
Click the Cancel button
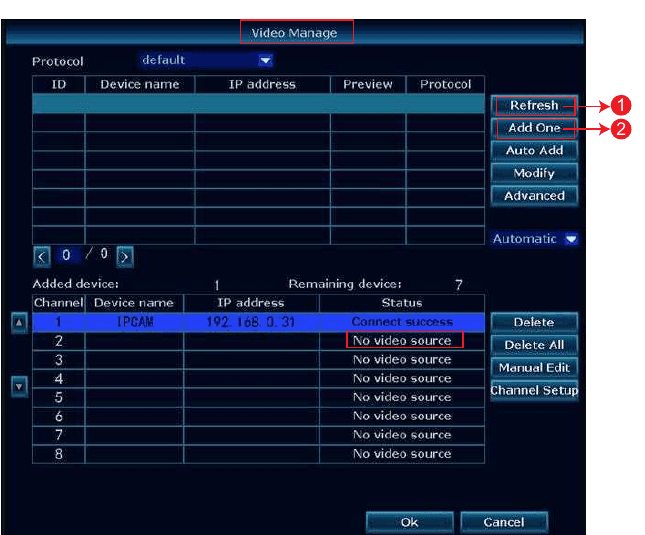(504, 523)
